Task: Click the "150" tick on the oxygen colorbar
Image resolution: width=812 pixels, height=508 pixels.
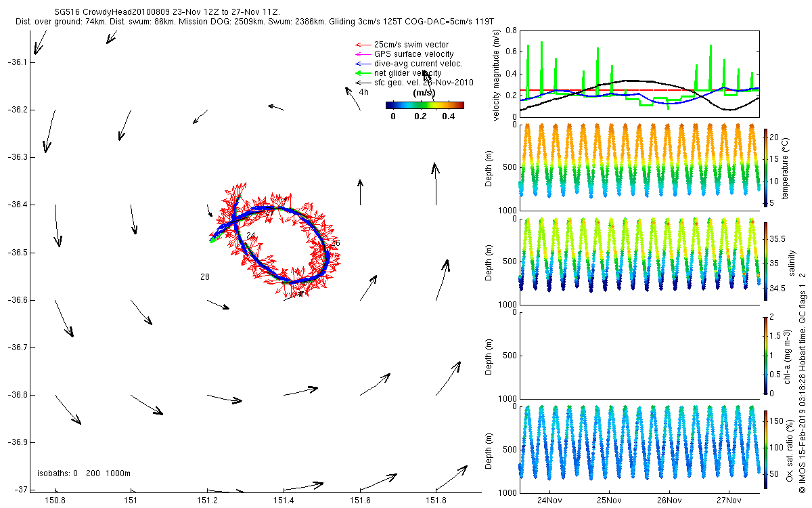Action: tap(775, 421)
